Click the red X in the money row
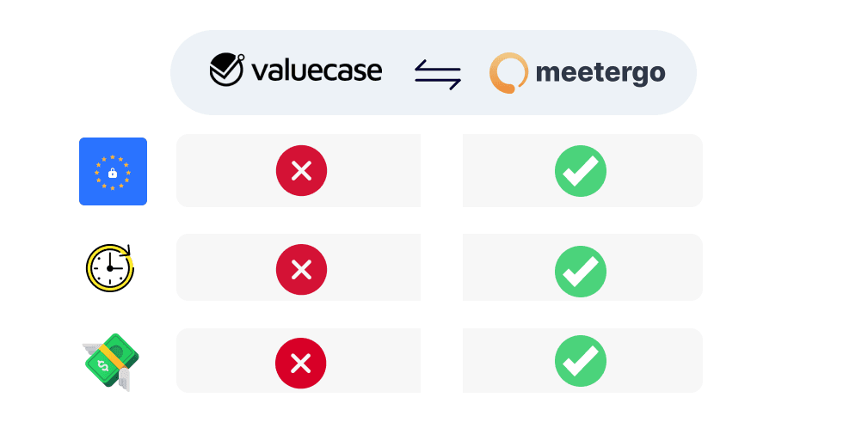Viewport: 868px width, 422px height. (x=301, y=363)
